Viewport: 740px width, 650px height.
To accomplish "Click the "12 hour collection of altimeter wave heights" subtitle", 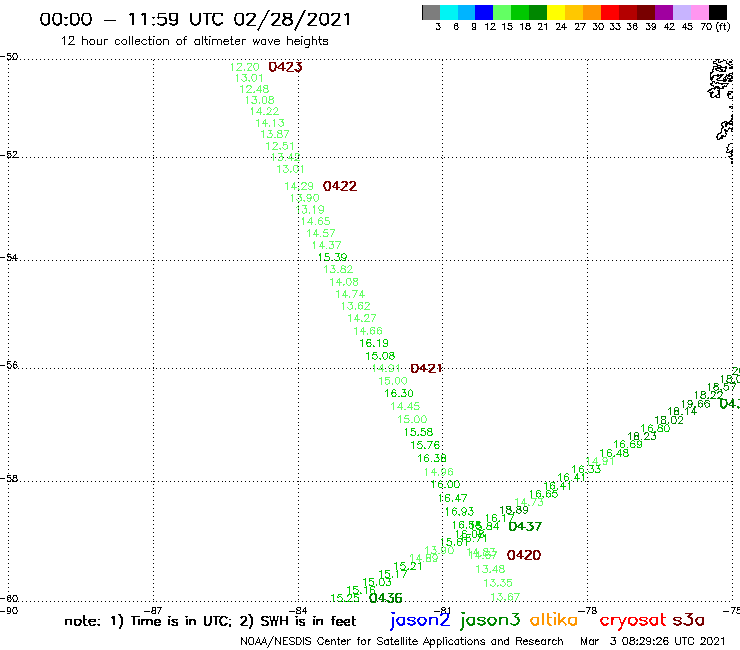I will pyautogui.click(x=194, y=41).
